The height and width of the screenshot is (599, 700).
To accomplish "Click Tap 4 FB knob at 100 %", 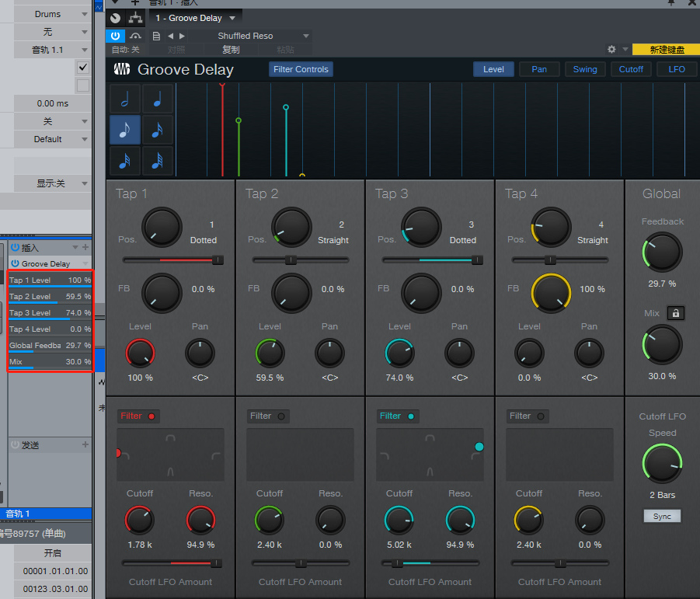I will 551,293.
